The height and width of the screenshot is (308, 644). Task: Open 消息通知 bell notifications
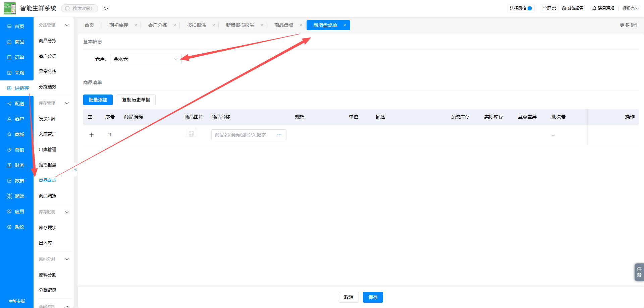(603, 8)
